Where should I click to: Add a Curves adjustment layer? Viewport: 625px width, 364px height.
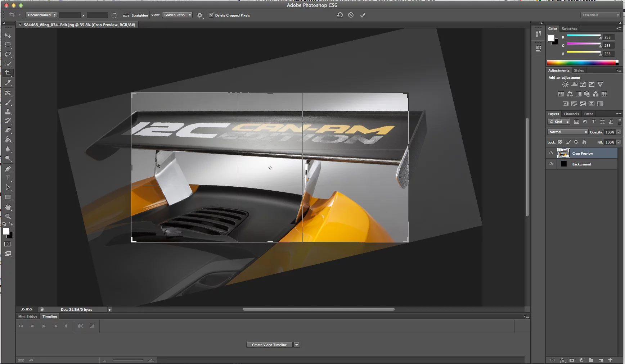[582, 84]
